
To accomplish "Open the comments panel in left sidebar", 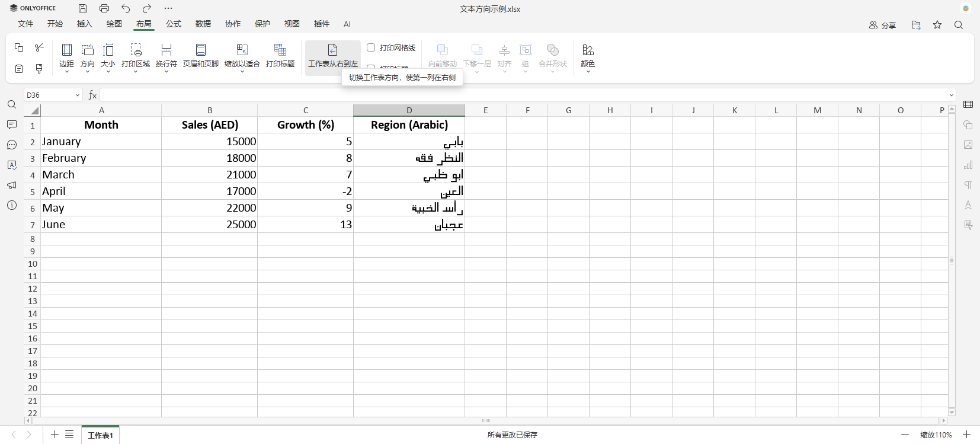I will [12, 125].
